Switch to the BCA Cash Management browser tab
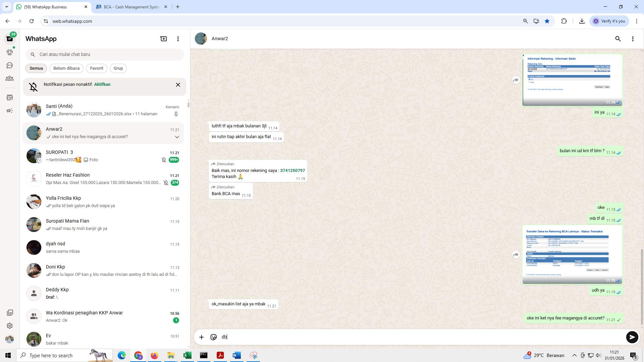 pyautogui.click(x=127, y=7)
